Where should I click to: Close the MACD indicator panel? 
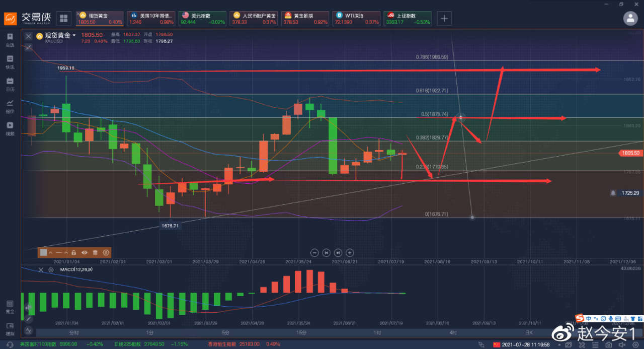click(41, 270)
